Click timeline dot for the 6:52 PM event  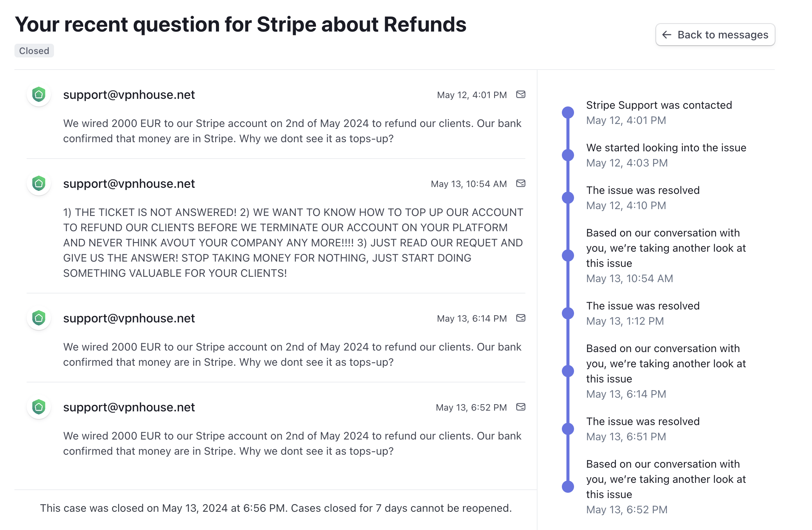[x=568, y=486]
